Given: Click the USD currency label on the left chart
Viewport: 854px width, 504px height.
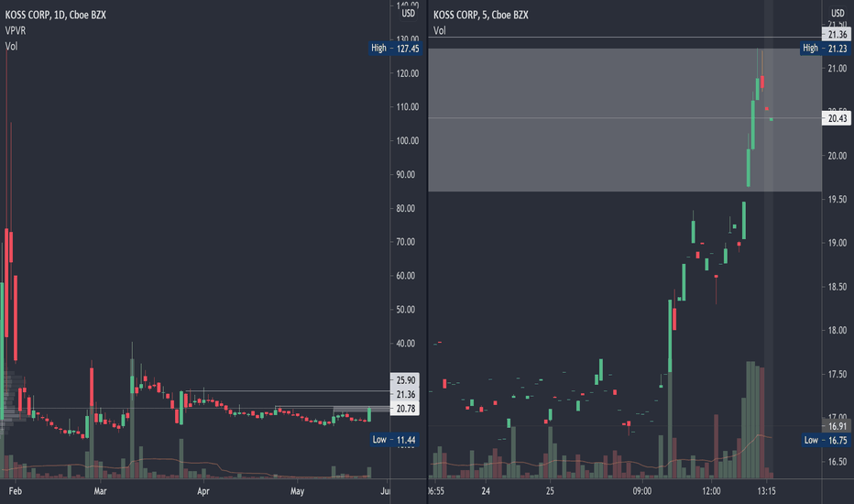Looking at the screenshot, I should click(408, 14).
